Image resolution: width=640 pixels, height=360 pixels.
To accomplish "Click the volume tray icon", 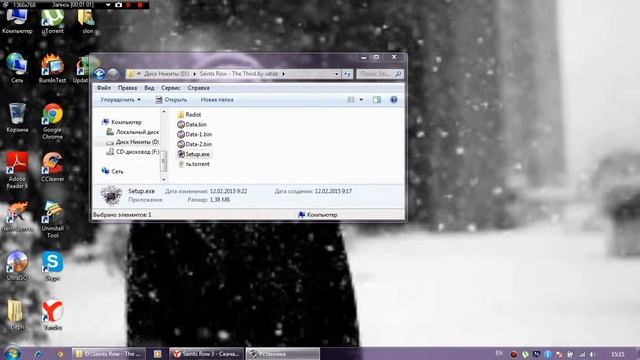I will coord(593,354).
